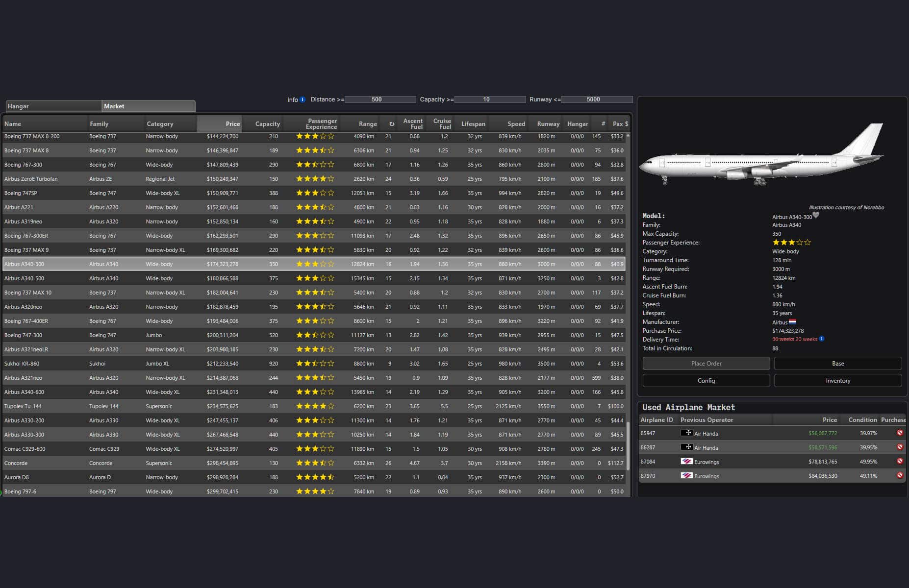Viewport: 909px width, 588px height.
Task: Select the Market tab
Action: 148,106
